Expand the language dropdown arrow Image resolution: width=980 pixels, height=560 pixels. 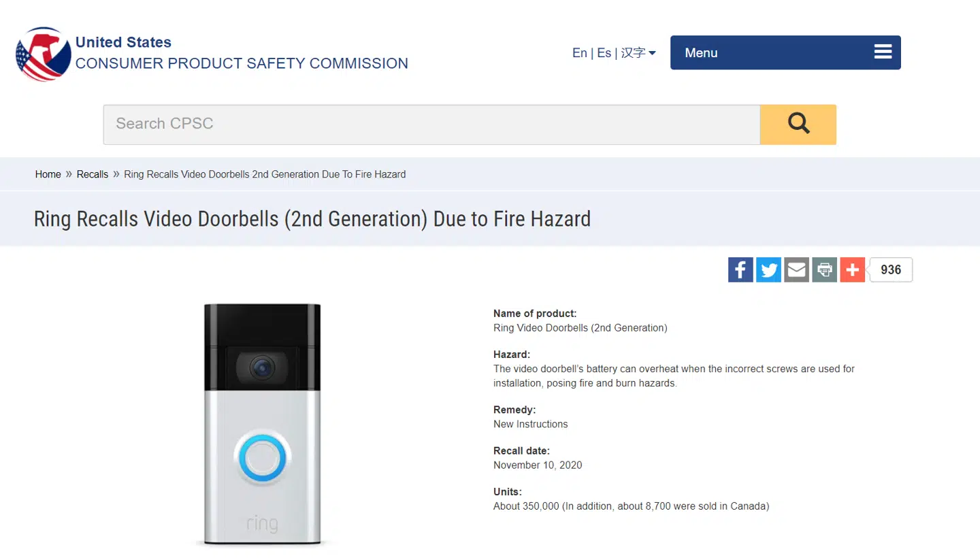(x=652, y=53)
